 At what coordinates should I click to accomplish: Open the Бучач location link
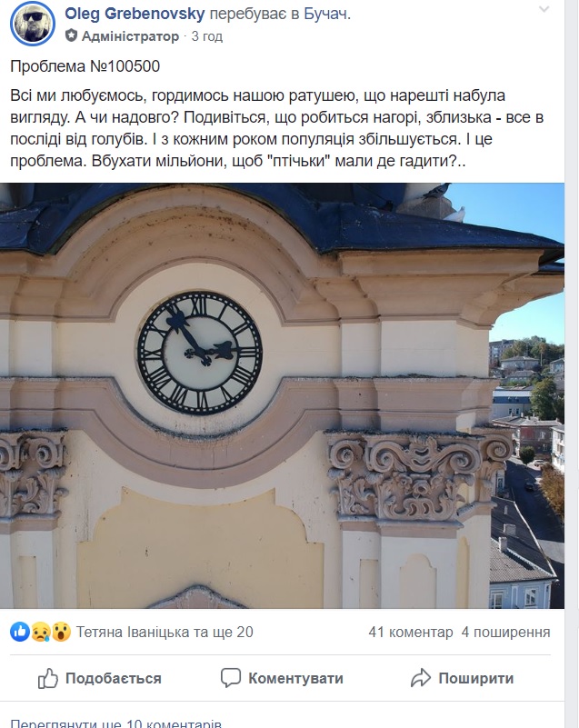click(x=325, y=14)
